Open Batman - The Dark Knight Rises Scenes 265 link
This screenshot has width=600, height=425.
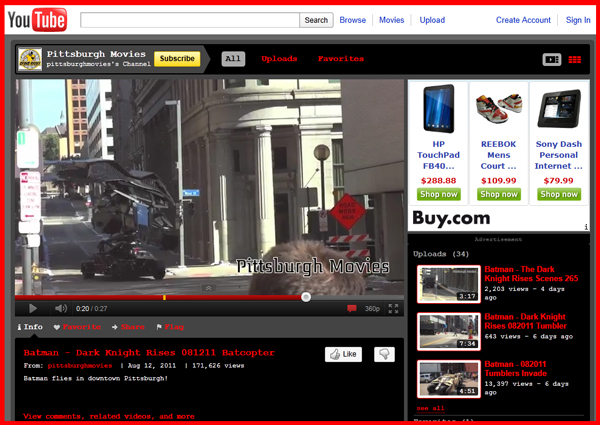coord(531,274)
